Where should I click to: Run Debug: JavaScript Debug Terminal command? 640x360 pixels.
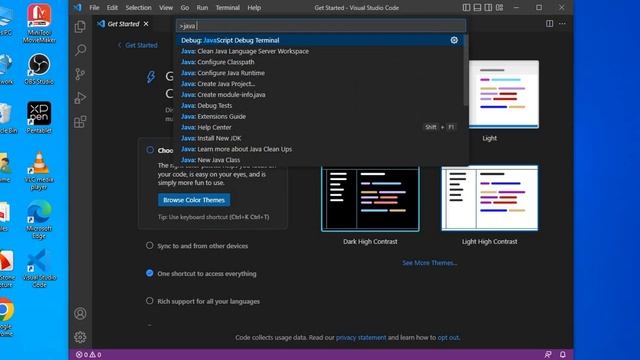pyautogui.click(x=320, y=40)
